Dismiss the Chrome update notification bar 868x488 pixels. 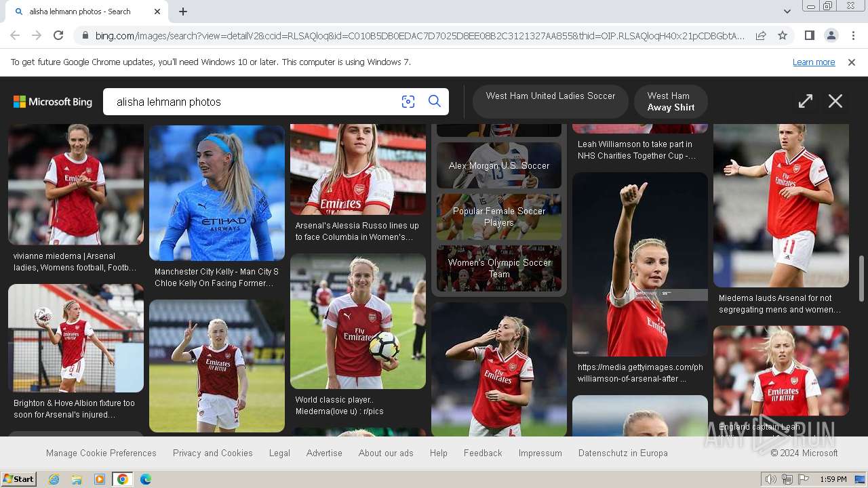pyautogui.click(x=852, y=62)
